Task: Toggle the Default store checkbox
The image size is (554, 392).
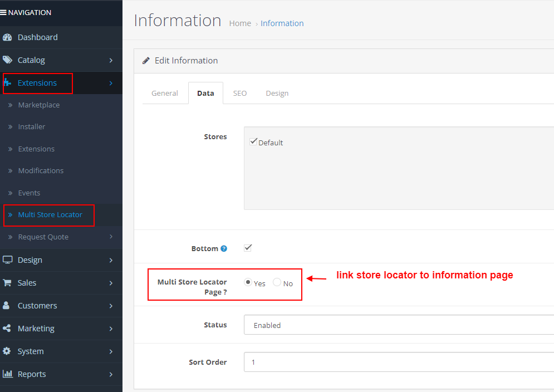Action: pos(253,142)
